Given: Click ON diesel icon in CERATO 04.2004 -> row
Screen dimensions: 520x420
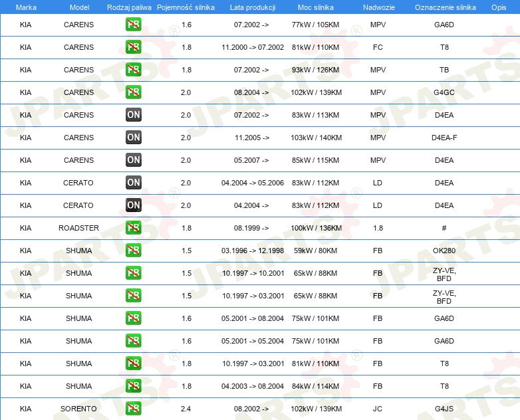Looking at the screenshot, I should (133, 205).
